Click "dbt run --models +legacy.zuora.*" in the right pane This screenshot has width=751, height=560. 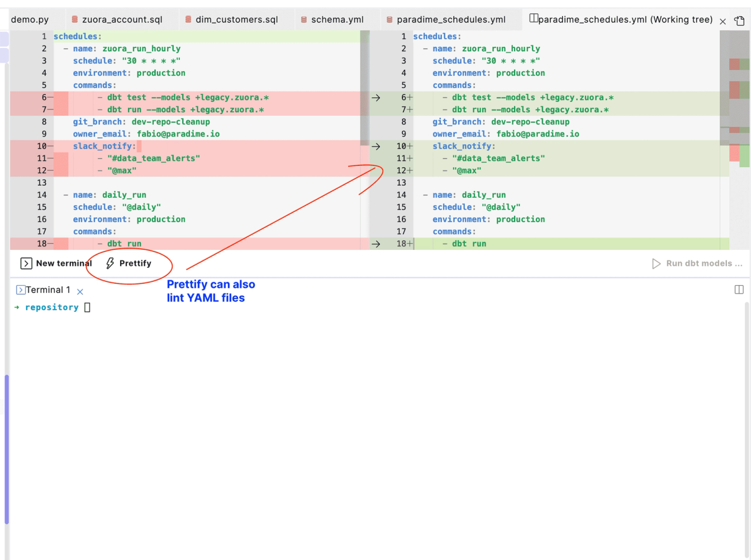point(530,110)
